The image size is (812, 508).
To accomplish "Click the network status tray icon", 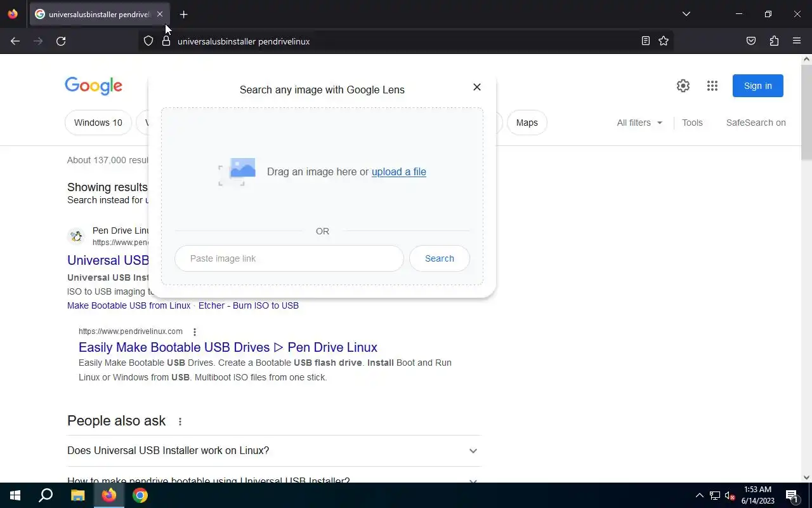I will click(x=715, y=495).
